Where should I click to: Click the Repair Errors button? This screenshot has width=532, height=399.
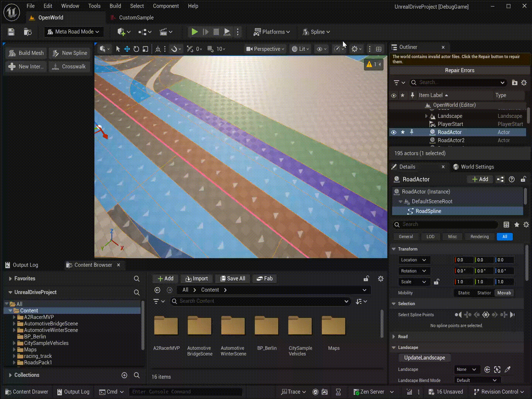(460, 70)
